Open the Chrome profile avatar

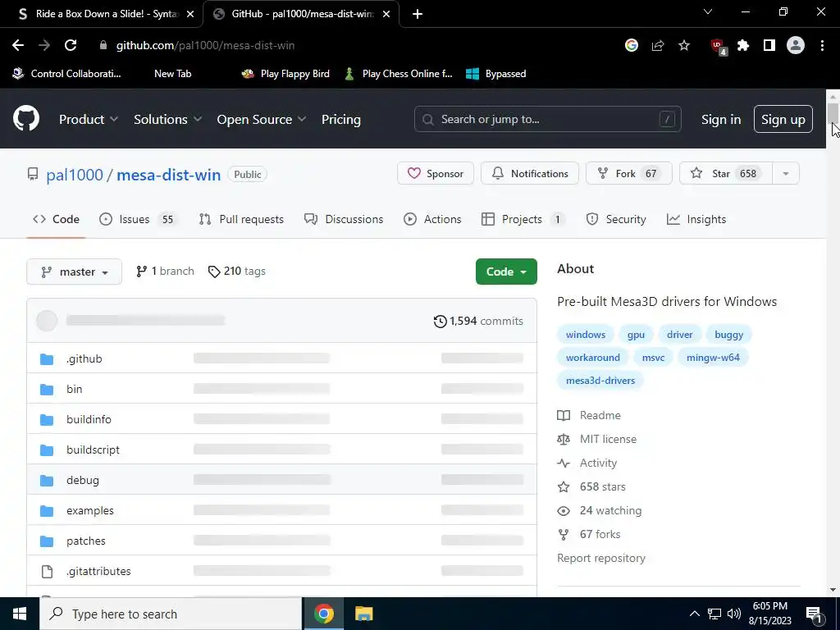coord(796,46)
